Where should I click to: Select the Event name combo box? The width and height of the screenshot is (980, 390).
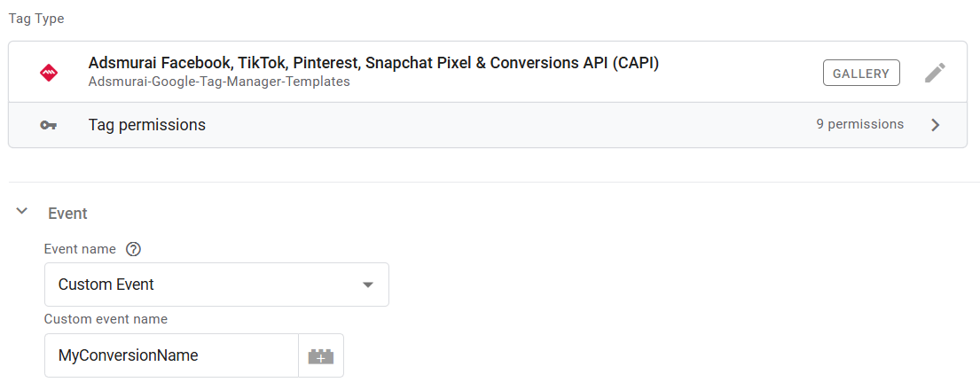(x=217, y=285)
